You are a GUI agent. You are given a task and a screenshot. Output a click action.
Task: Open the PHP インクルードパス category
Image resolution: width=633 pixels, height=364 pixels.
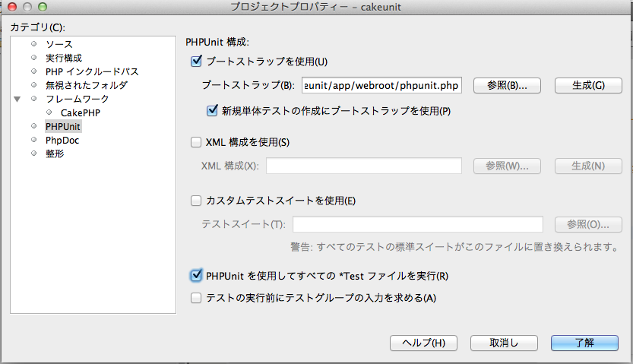pyautogui.click(x=92, y=71)
